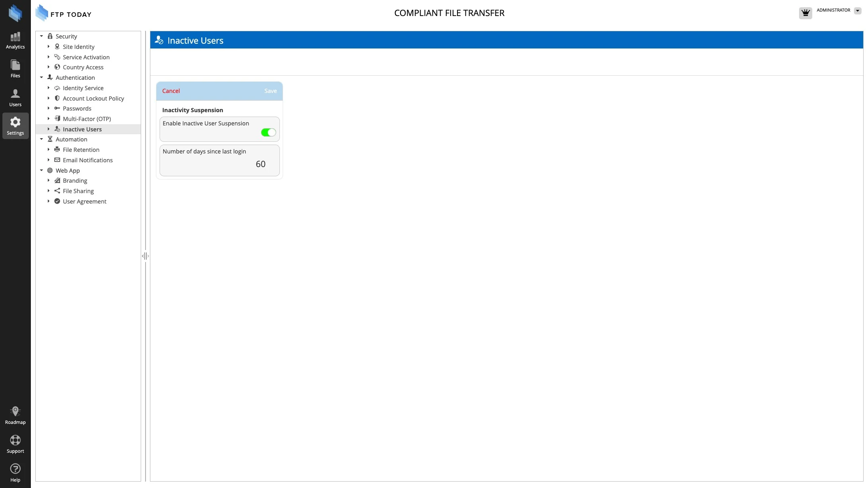Disable Inactive User Suspension toggle
The image size is (868, 488).
pyautogui.click(x=268, y=133)
